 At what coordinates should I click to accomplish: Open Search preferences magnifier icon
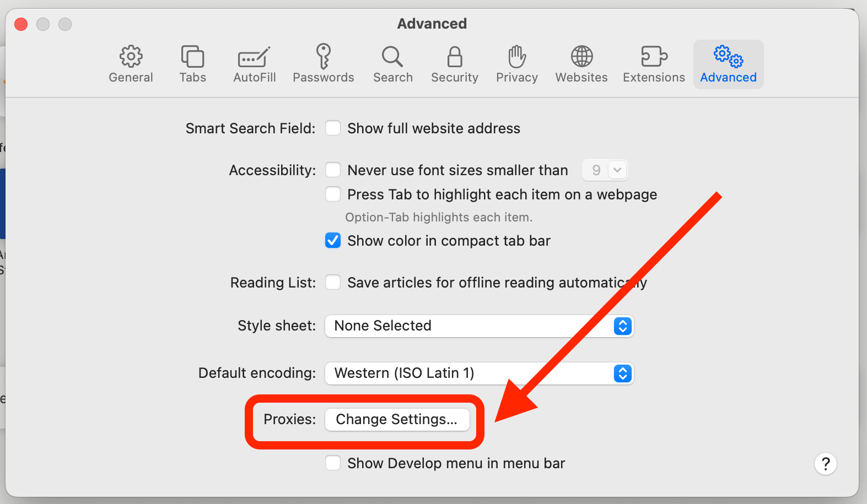[392, 56]
